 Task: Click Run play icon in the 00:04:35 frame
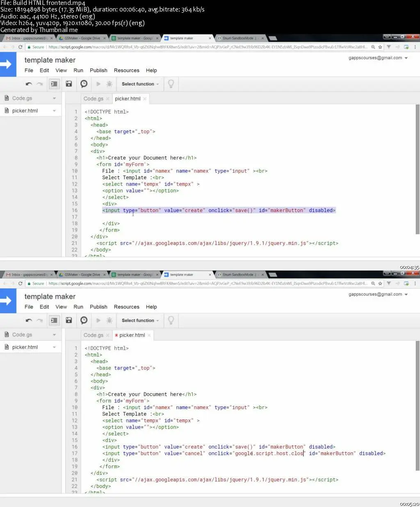[x=98, y=84]
